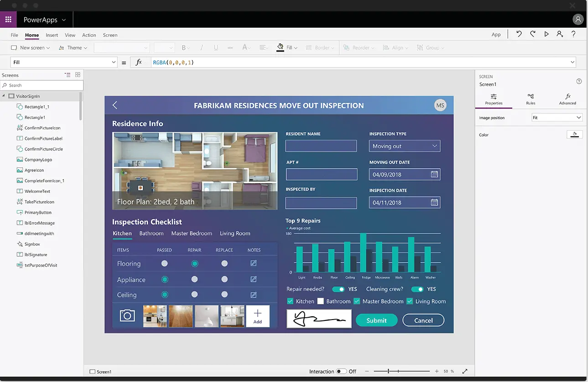Open the Inspection Type Moving out dropdown

pyautogui.click(x=405, y=146)
